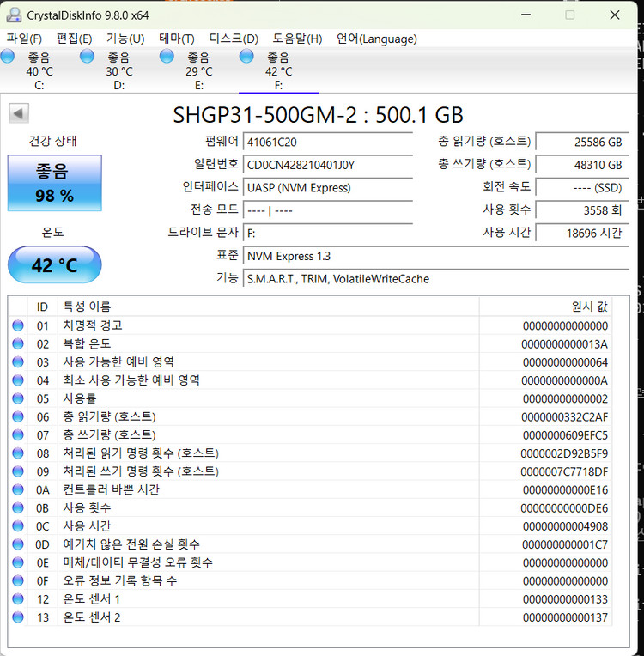Click status dot for 09 처리된 쓰기 명령 횟수
Image resolution: width=644 pixels, height=656 pixels.
tap(18, 471)
